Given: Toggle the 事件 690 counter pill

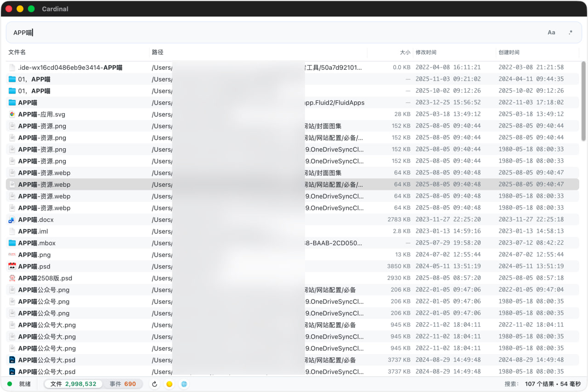Looking at the screenshot, I should point(123,384).
